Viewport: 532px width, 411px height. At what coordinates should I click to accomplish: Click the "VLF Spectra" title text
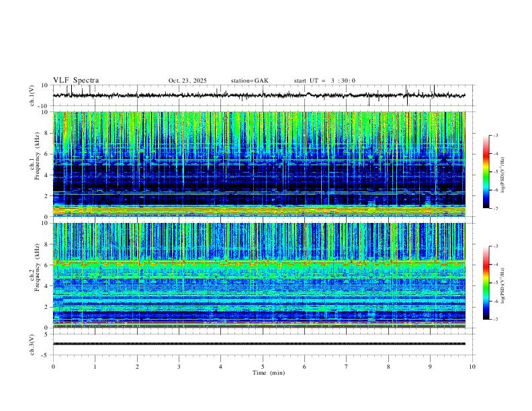click(x=76, y=81)
